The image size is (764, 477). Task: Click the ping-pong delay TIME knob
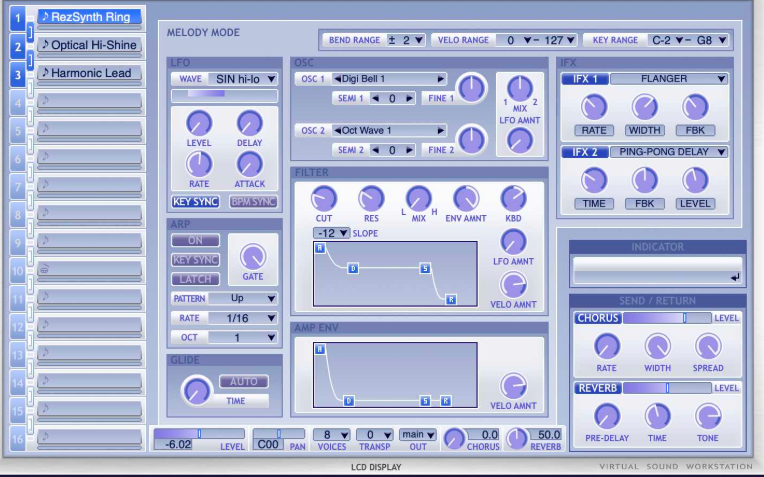coord(594,180)
